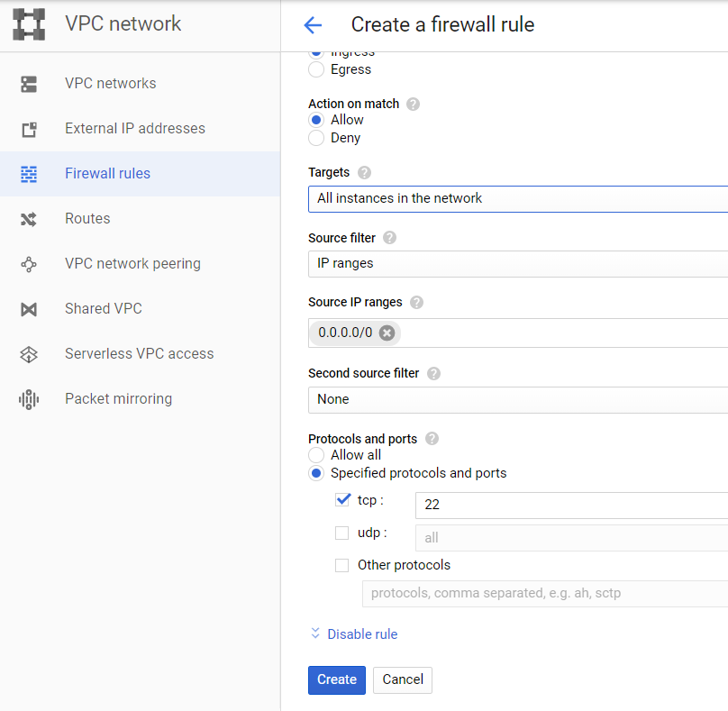This screenshot has width=728, height=711.
Task: Click the Routes sidebar icon
Action: point(29,219)
